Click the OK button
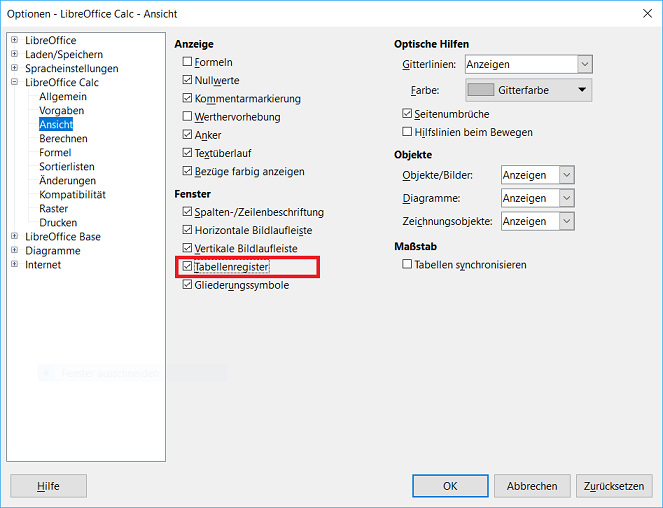The width and height of the screenshot is (663, 508). tap(450, 486)
